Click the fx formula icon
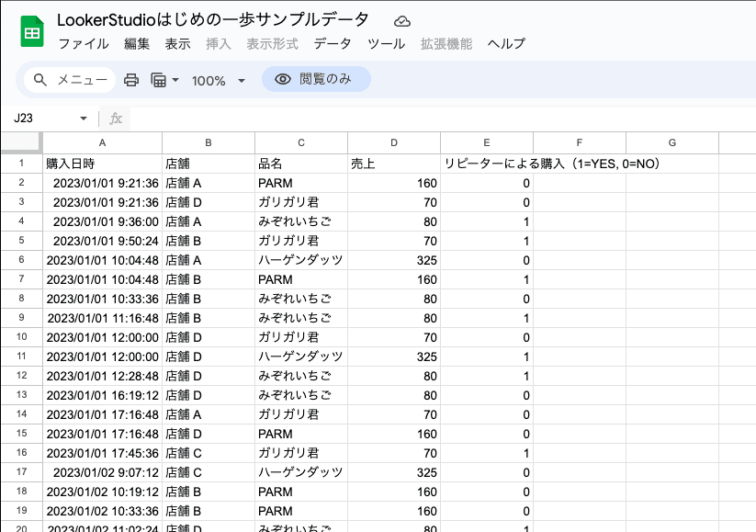The width and height of the screenshot is (756, 532). 116,119
